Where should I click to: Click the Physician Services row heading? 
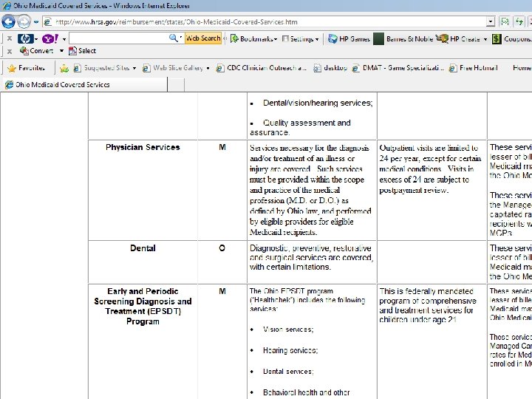pyautogui.click(x=143, y=147)
